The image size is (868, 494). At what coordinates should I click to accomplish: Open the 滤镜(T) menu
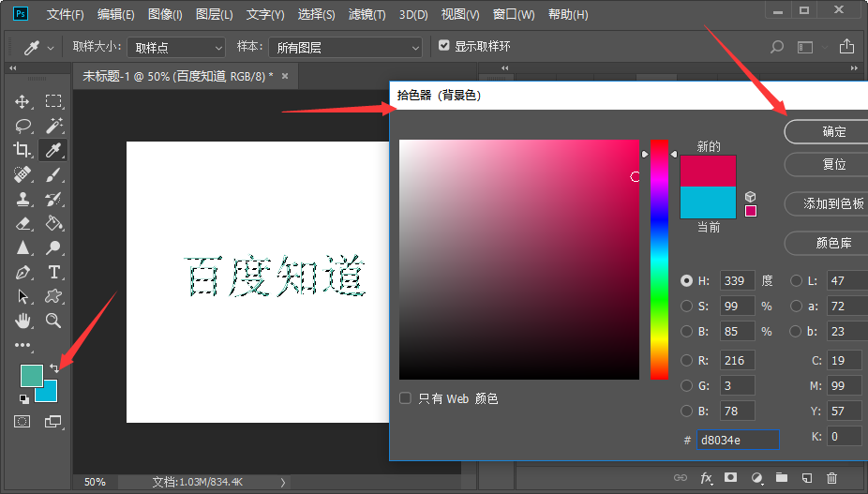[367, 14]
